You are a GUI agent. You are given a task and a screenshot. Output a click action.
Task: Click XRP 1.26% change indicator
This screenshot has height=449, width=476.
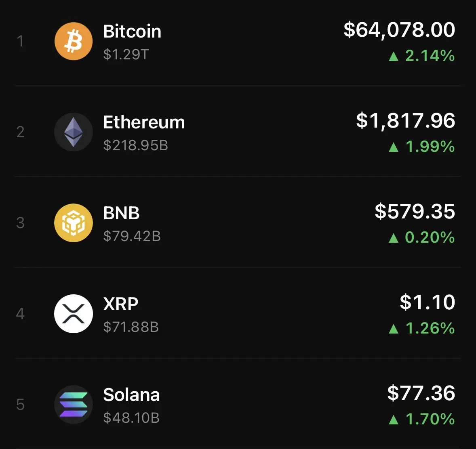[x=422, y=328]
